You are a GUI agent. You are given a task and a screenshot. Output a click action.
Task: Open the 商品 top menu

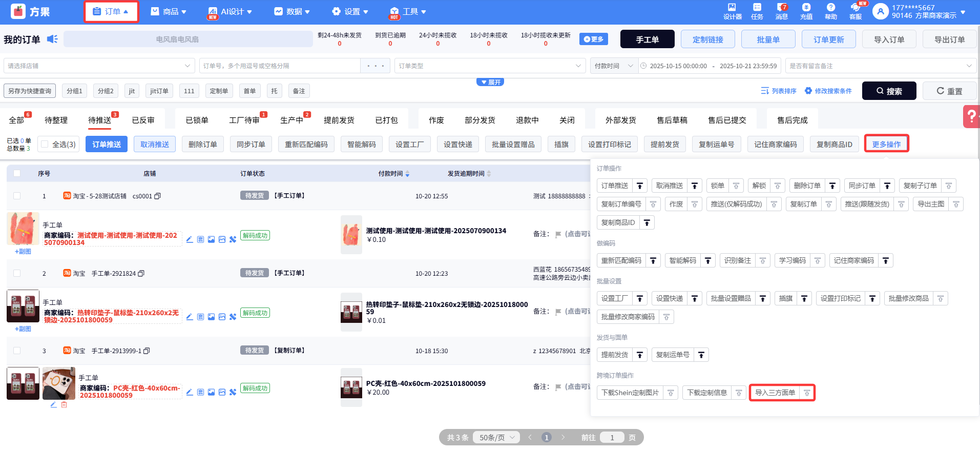click(169, 11)
